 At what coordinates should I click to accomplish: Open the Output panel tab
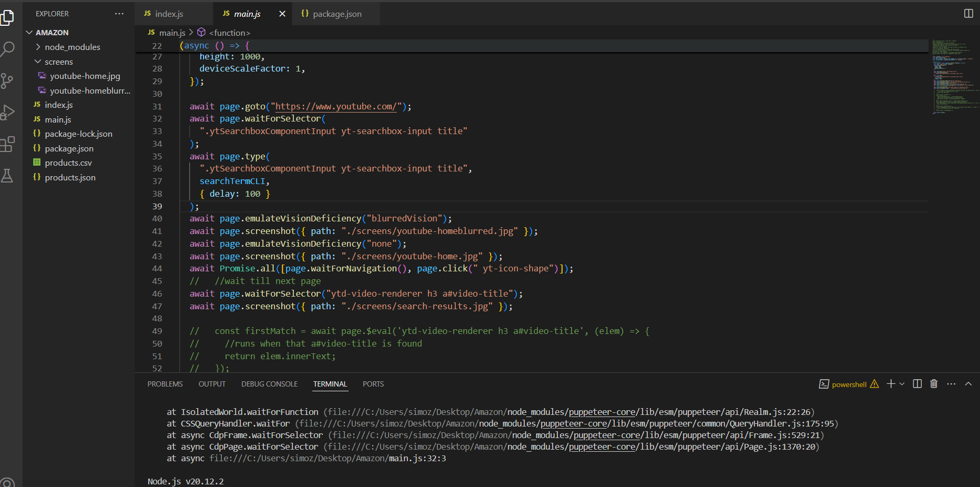212,384
